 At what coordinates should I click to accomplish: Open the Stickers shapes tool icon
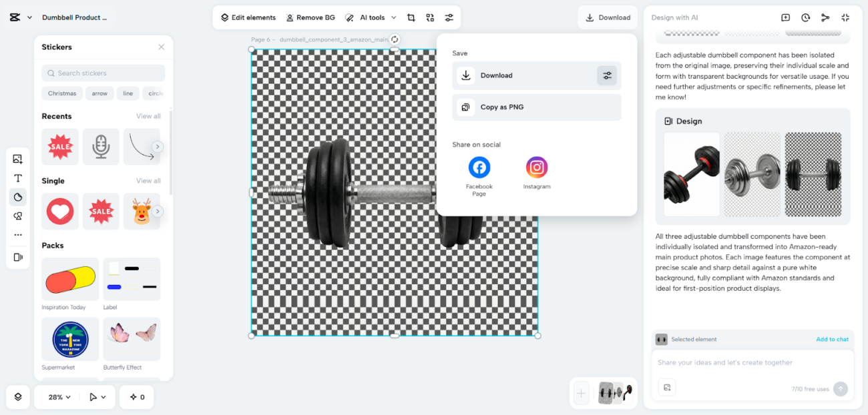click(18, 197)
